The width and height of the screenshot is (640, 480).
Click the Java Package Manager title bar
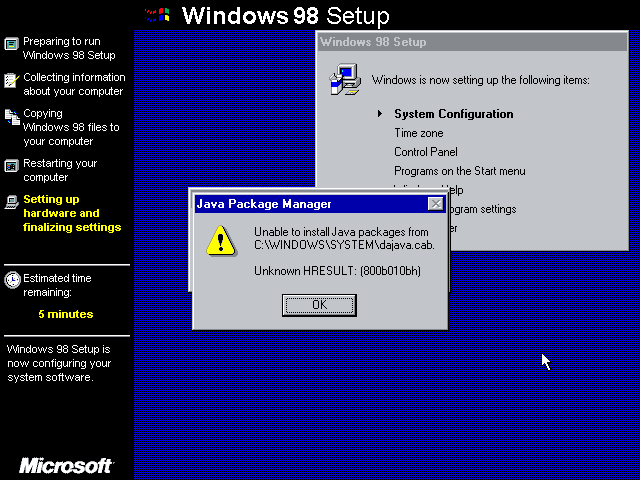tap(320, 204)
